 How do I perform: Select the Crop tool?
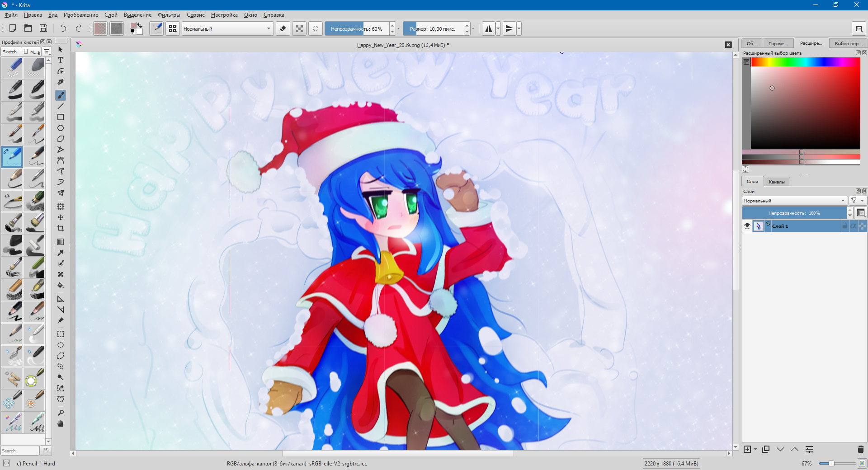pos(61,228)
